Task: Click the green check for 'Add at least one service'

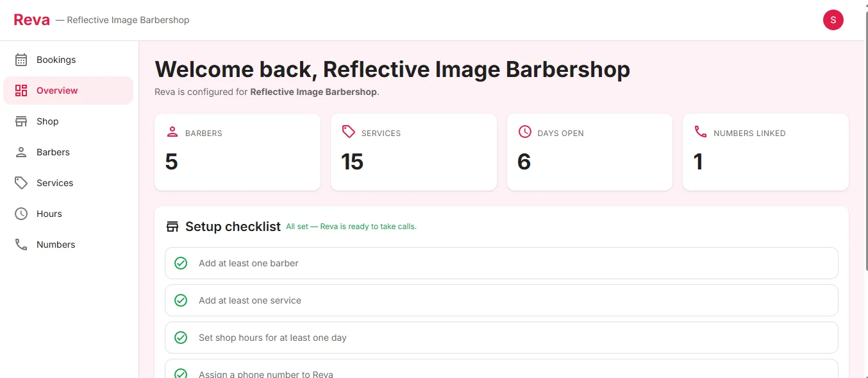Action: [181, 300]
